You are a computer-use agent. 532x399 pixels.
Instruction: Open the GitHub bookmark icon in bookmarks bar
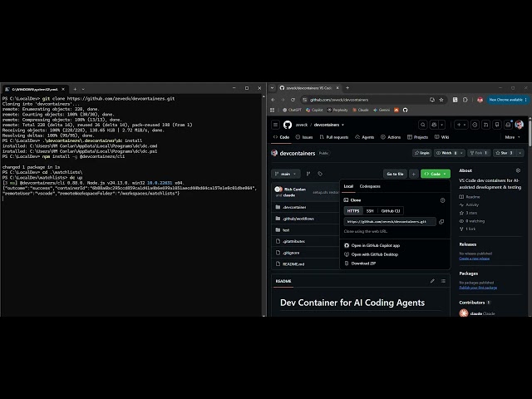pos(405,110)
